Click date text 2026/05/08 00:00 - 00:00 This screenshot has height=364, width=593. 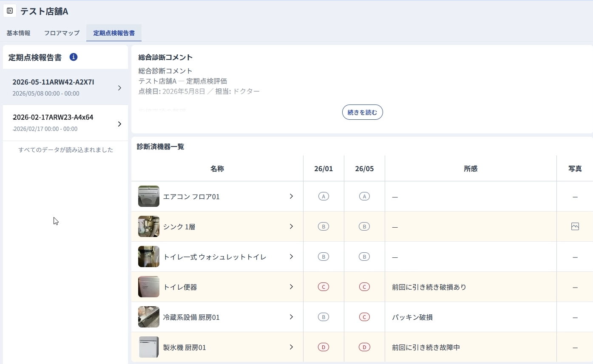(45, 93)
